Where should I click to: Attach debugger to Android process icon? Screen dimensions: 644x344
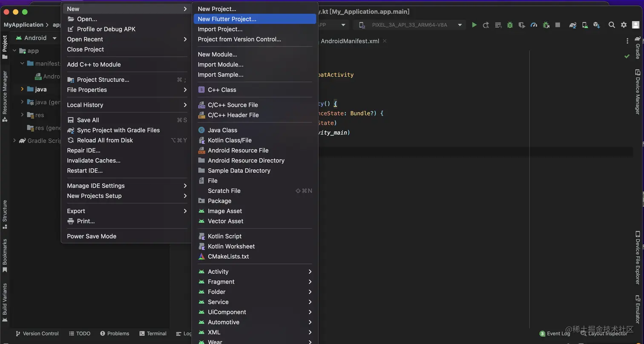[546, 25]
